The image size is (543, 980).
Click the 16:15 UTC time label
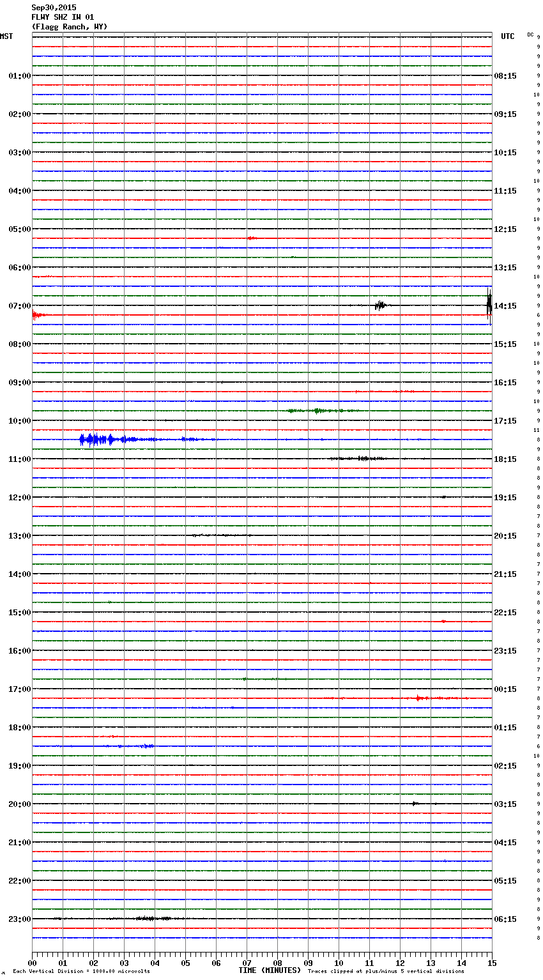point(505,383)
